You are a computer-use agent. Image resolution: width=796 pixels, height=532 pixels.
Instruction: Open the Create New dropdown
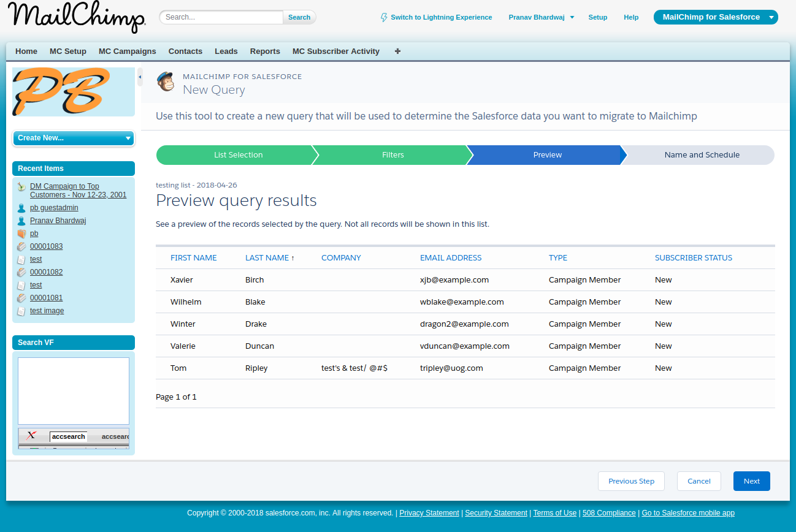click(x=73, y=138)
